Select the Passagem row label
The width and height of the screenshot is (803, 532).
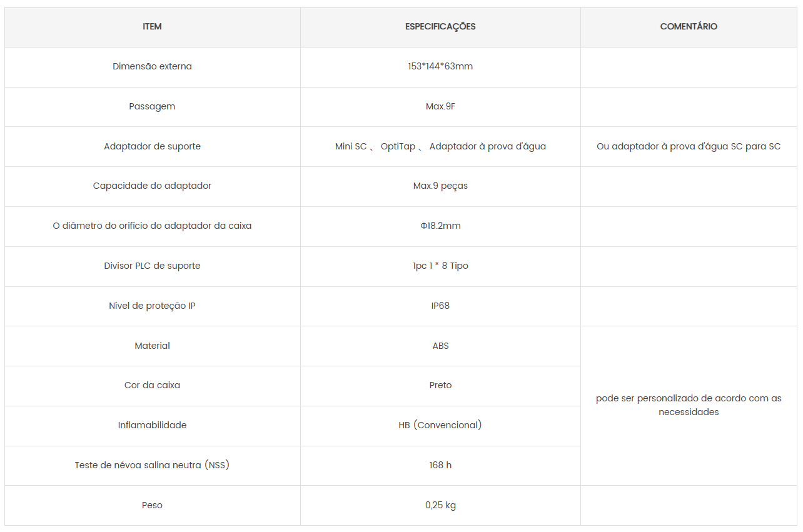click(152, 106)
